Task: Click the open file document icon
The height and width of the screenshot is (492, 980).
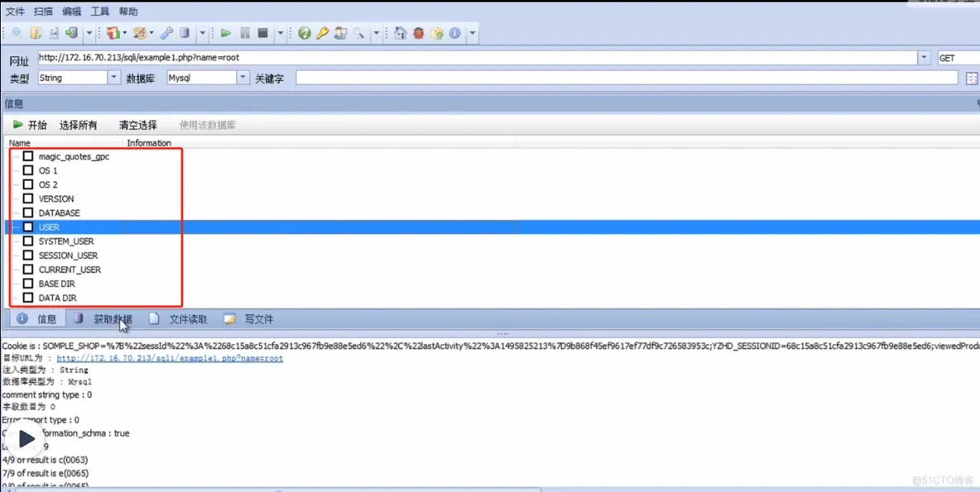Action: click(x=36, y=33)
